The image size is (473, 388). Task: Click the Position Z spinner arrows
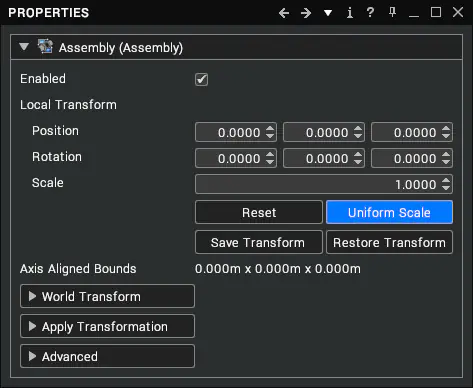(x=446, y=132)
